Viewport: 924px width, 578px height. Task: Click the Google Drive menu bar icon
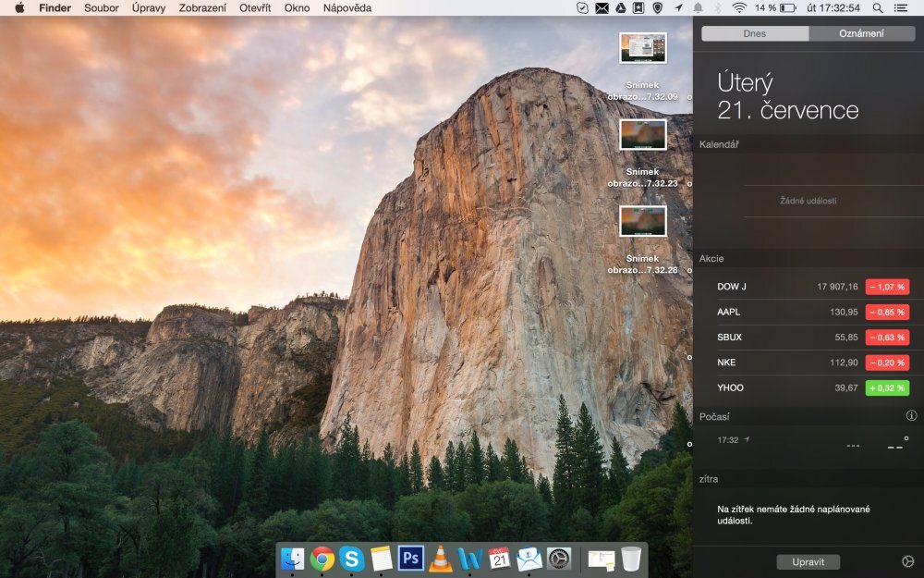click(621, 8)
